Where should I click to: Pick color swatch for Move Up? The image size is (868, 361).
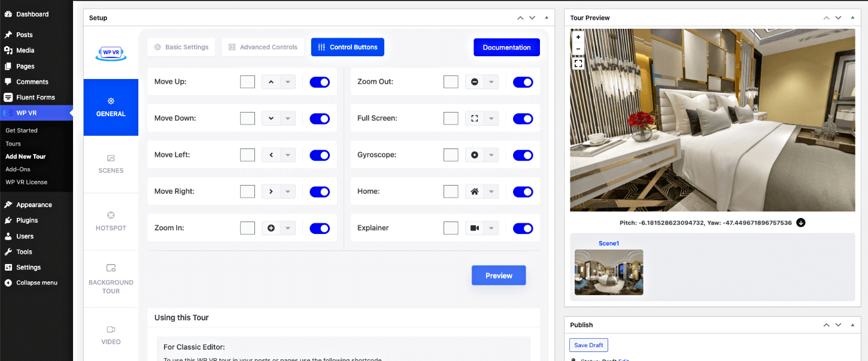pos(248,82)
